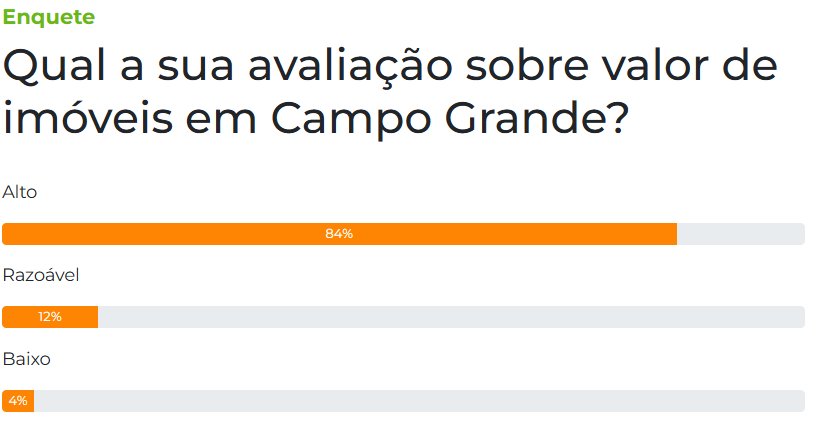Viewport: 820px width, 439px height.
Task: Click the orange Baixo result bar
Action: click(x=18, y=401)
